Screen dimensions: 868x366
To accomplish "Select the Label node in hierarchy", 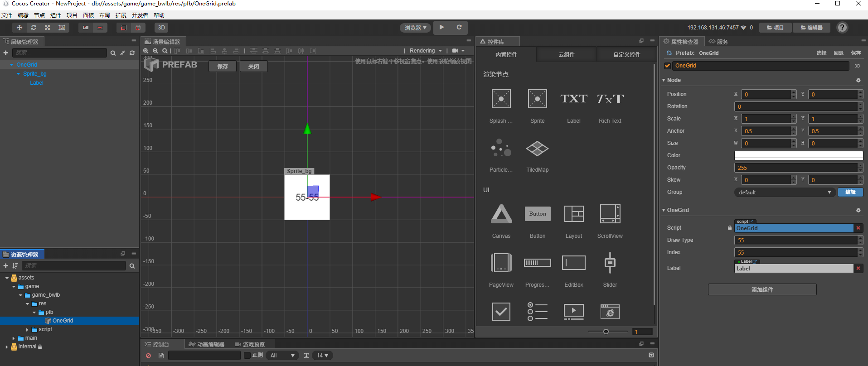I will click(37, 83).
